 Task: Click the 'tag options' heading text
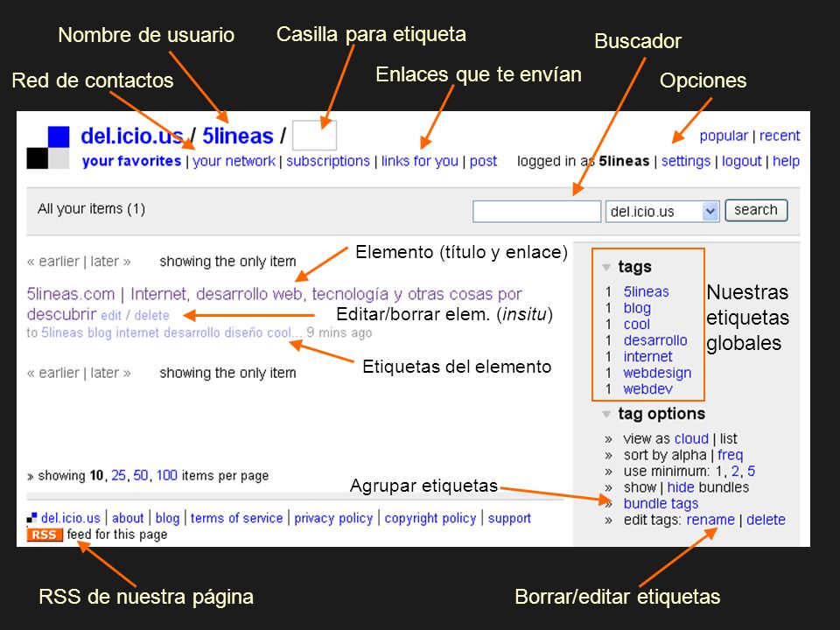click(x=661, y=414)
